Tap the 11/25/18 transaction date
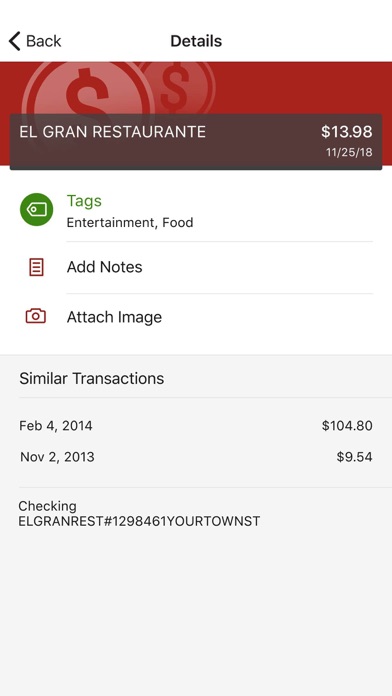392x696 pixels. 349,152
